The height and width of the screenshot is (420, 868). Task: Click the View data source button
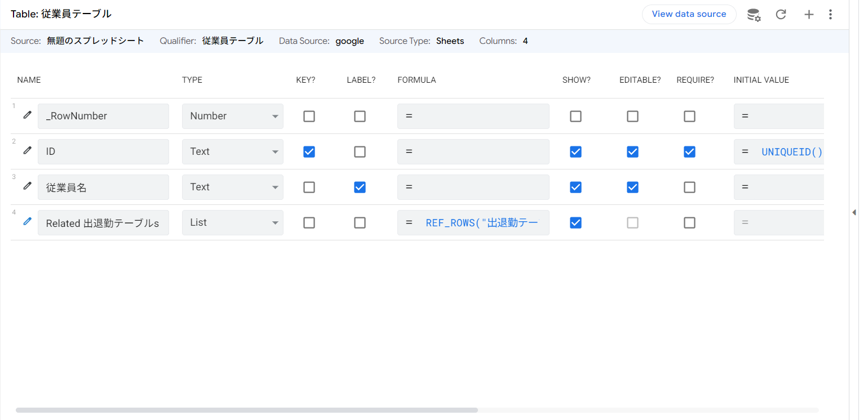click(689, 14)
